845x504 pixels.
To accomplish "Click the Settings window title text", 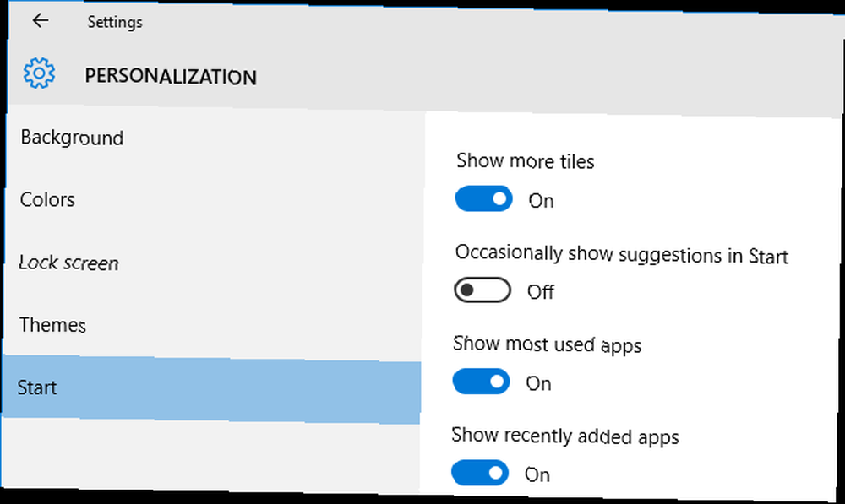I will click(115, 22).
